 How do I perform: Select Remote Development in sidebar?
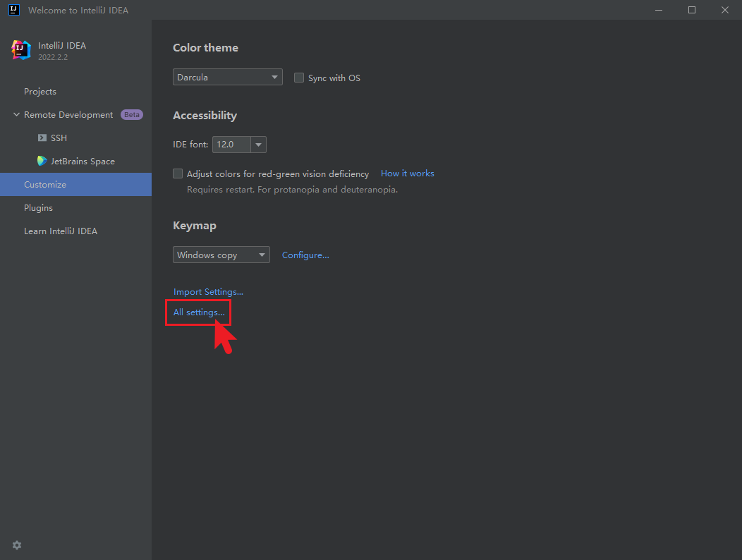(x=68, y=114)
